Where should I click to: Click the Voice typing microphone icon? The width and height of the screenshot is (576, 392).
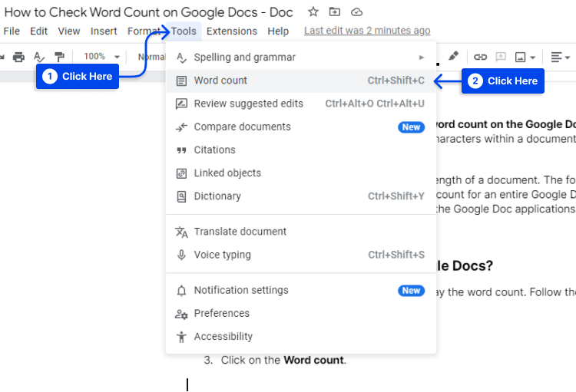point(181,255)
